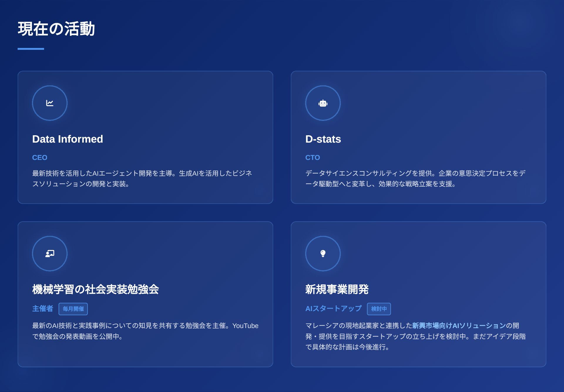Click highlighted 新興市場向けAIソリューション text
Image resolution: width=564 pixels, height=392 pixels.
click(x=459, y=326)
